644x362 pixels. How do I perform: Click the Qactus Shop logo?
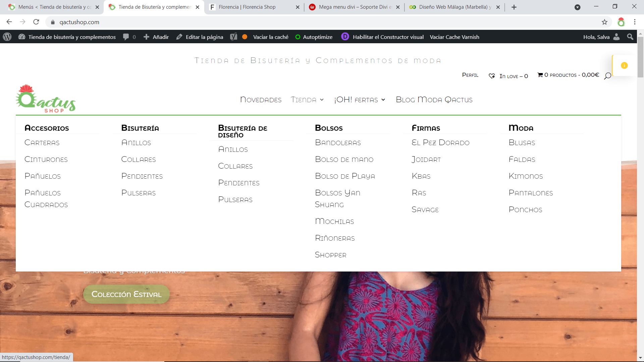(x=46, y=99)
